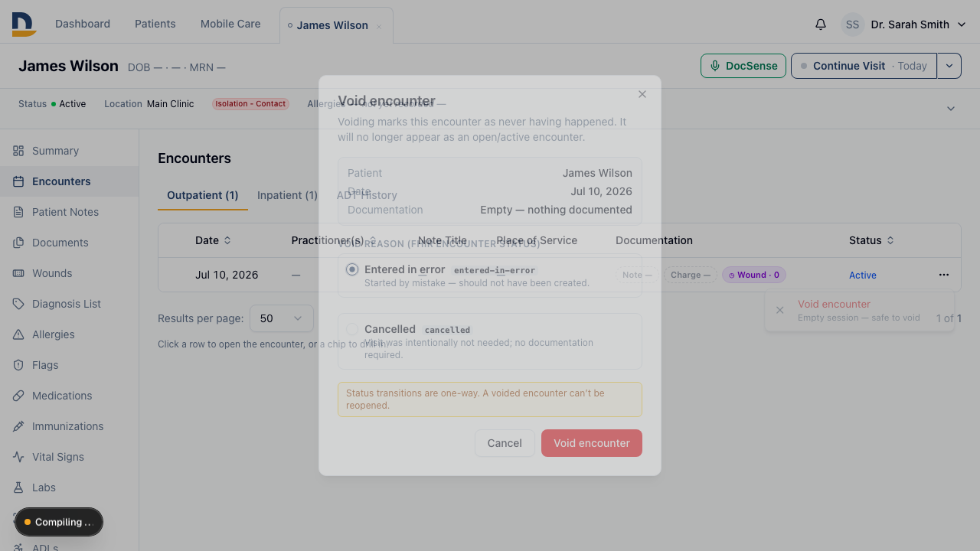
Task: Click the Continue Visit button
Action: [864, 66]
